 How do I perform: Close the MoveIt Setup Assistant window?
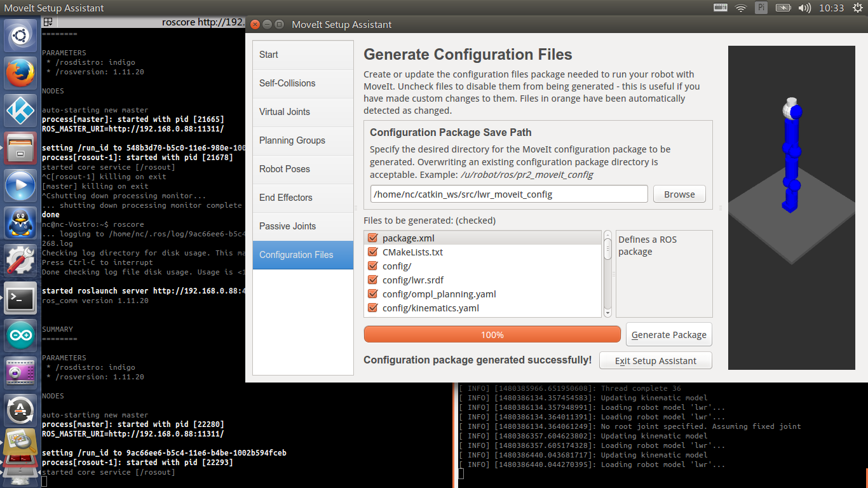point(255,25)
